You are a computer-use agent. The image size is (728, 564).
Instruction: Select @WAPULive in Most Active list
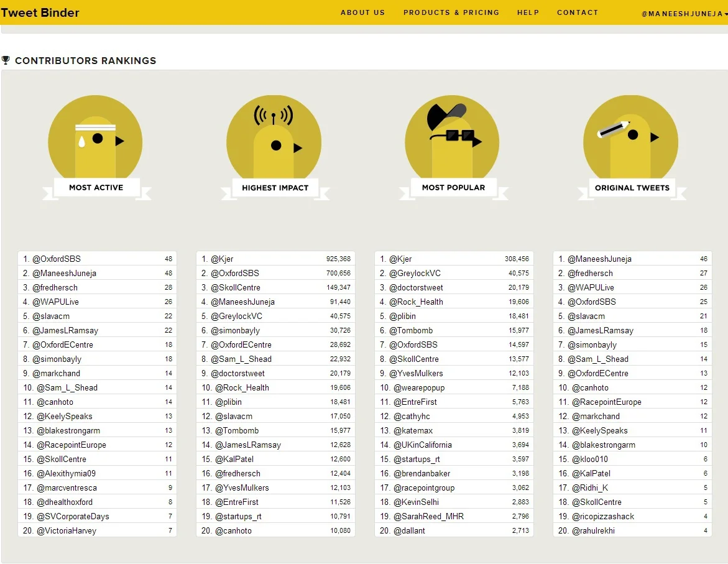tap(56, 302)
